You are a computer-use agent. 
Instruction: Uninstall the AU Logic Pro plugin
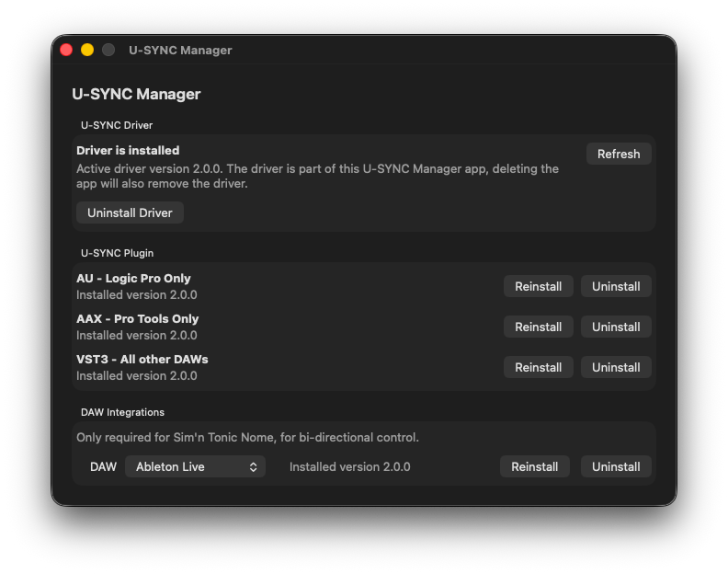click(x=616, y=286)
